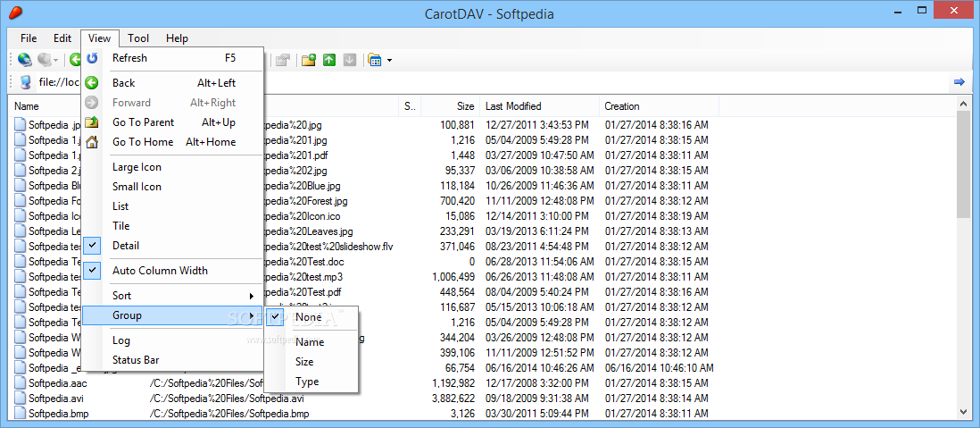Click size value 3,882,622
Screen dimensions: 980x428
click(x=453, y=398)
